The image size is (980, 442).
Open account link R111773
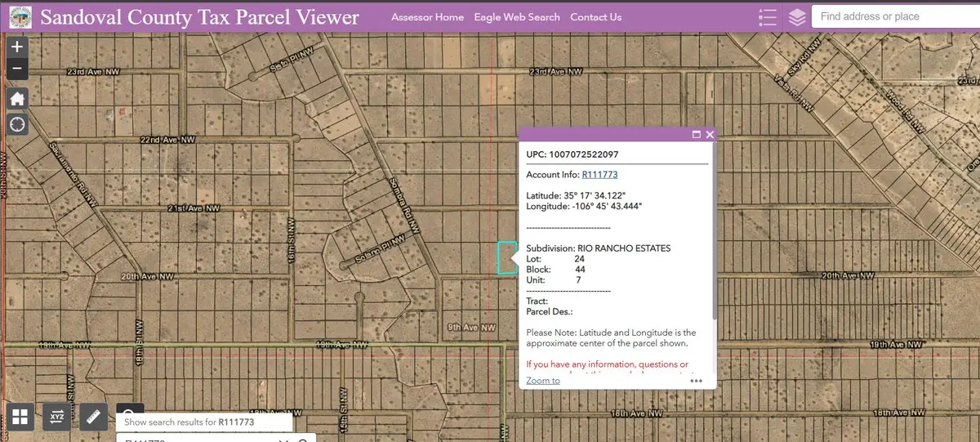tap(599, 175)
